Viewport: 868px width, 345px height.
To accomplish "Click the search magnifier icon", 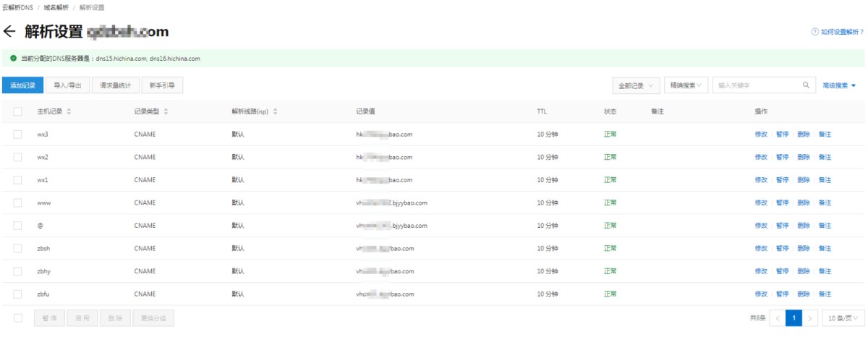I will (x=806, y=85).
